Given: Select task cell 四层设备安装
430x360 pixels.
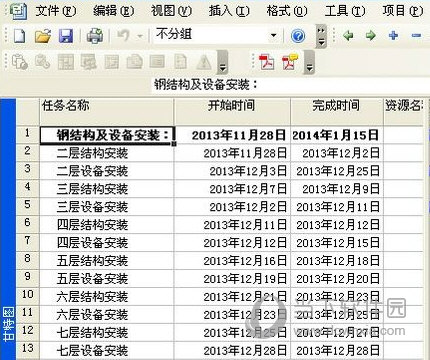Looking at the screenshot, I should 107,243.
